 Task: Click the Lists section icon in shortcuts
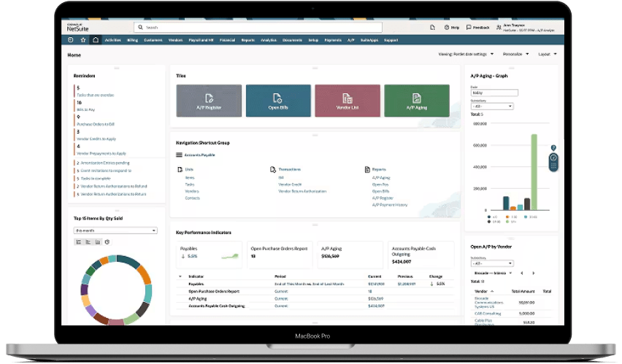click(x=180, y=170)
